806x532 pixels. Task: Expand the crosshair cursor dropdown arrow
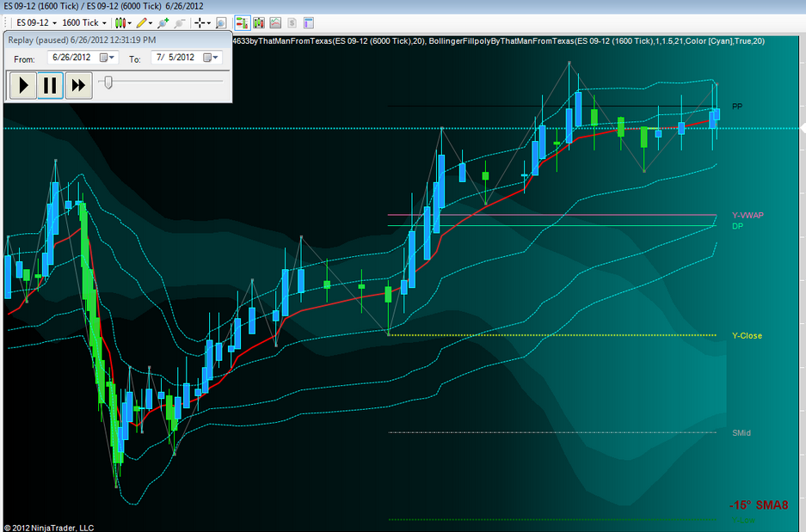click(x=209, y=23)
